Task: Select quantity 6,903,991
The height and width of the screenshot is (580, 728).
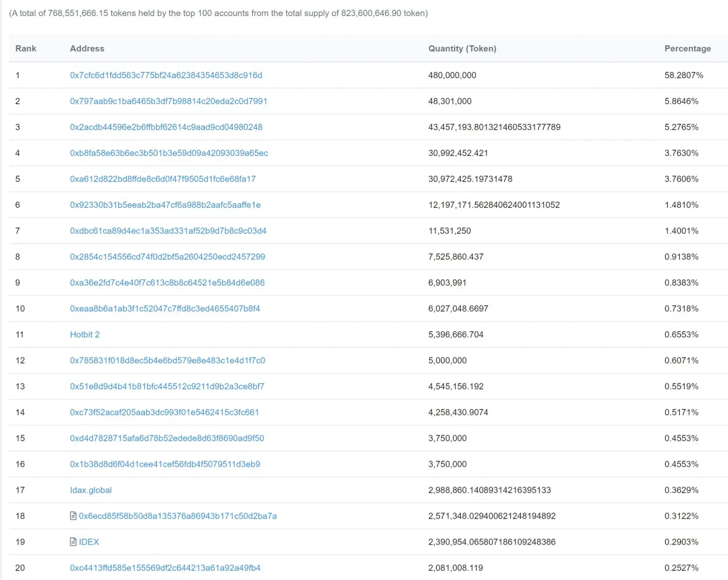Action: [447, 283]
